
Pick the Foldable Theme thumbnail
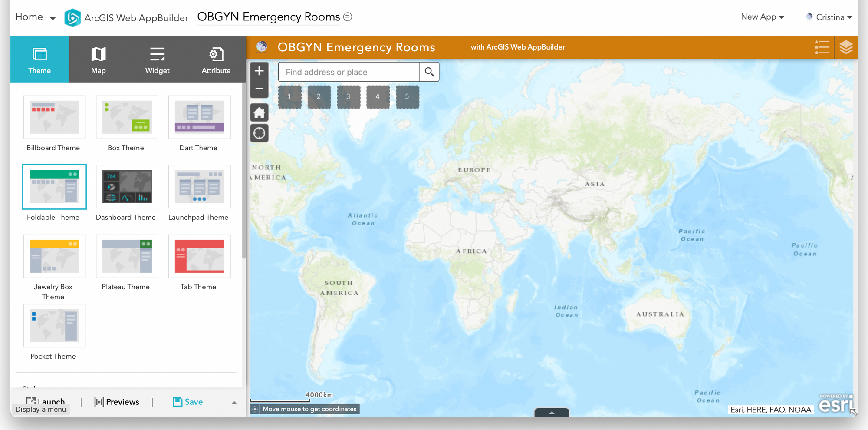pos(54,187)
